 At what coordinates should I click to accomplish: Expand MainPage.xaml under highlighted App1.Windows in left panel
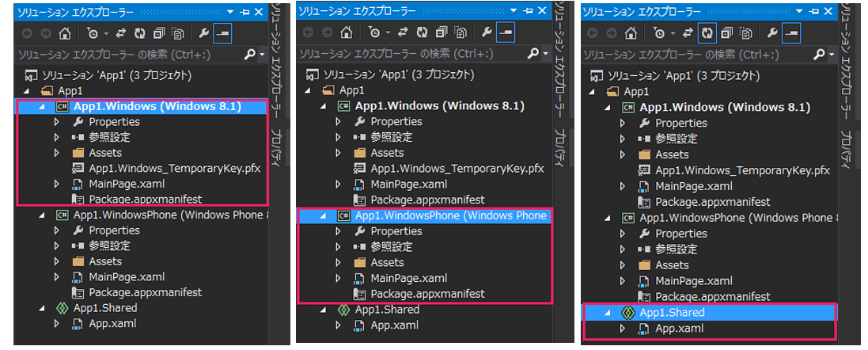point(56,184)
